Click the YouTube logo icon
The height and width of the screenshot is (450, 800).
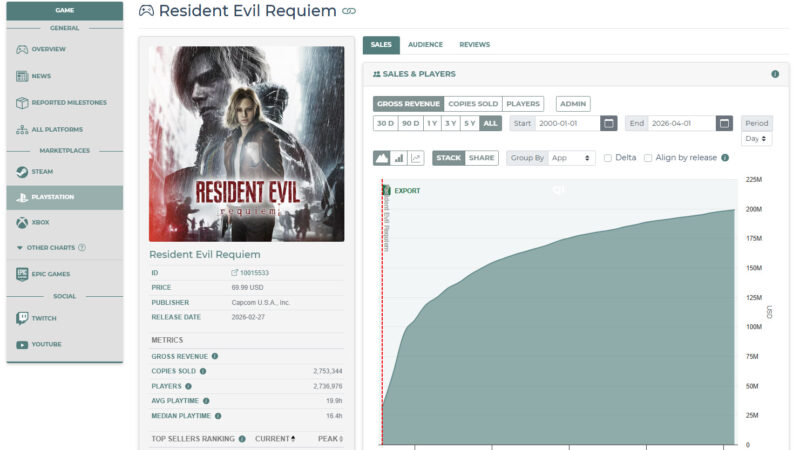tap(22, 345)
